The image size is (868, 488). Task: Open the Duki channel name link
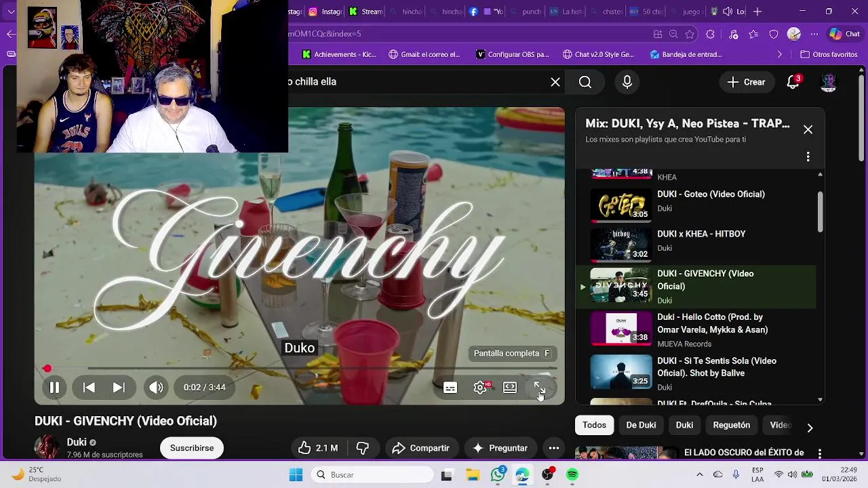coord(77,443)
